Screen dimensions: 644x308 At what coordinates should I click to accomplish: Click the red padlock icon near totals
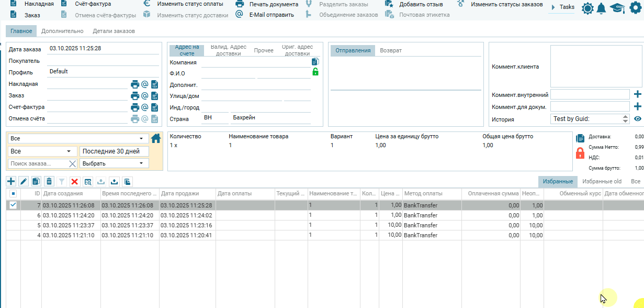tap(580, 153)
